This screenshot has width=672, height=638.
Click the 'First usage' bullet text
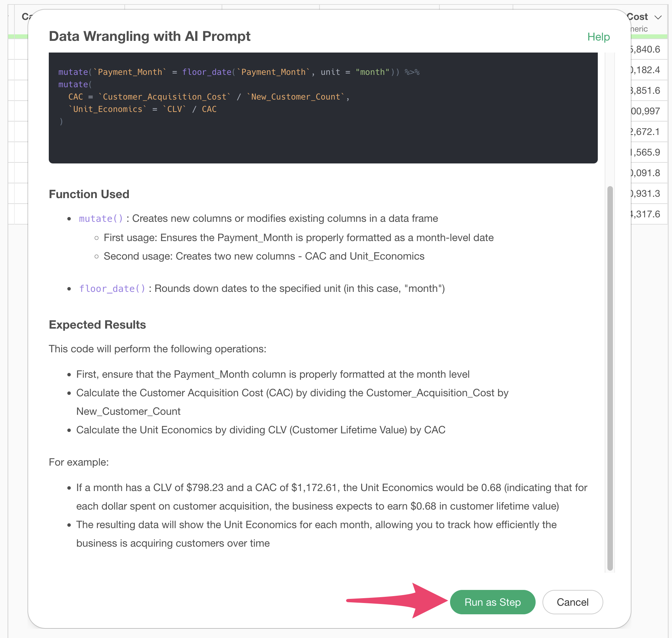click(x=299, y=238)
